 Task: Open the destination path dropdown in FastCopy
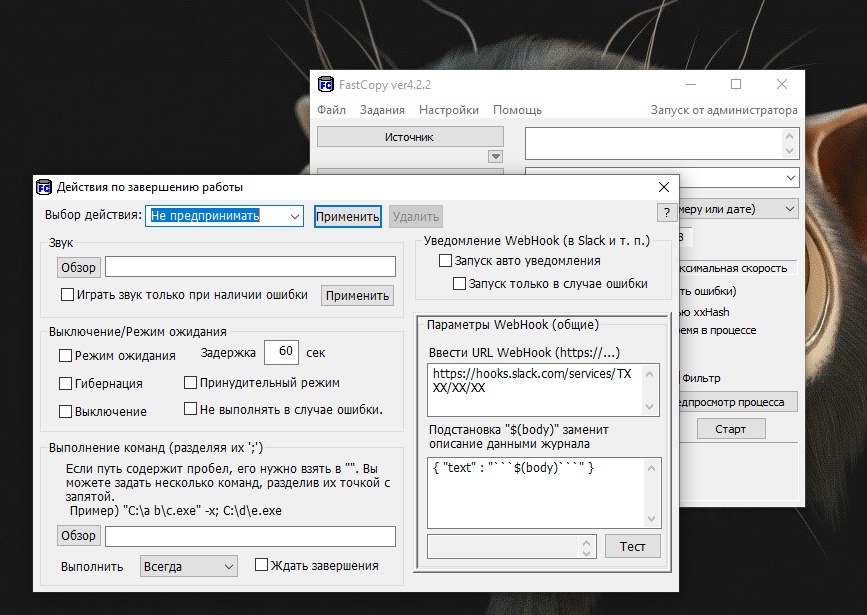(x=791, y=178)
